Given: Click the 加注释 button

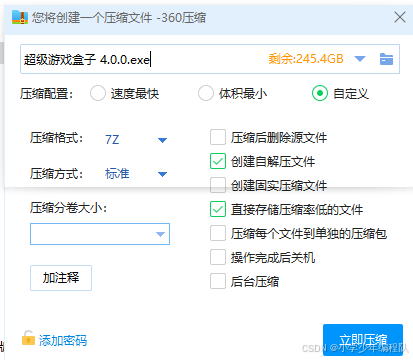Looking at the screenshot, I should tap(61, 278).
